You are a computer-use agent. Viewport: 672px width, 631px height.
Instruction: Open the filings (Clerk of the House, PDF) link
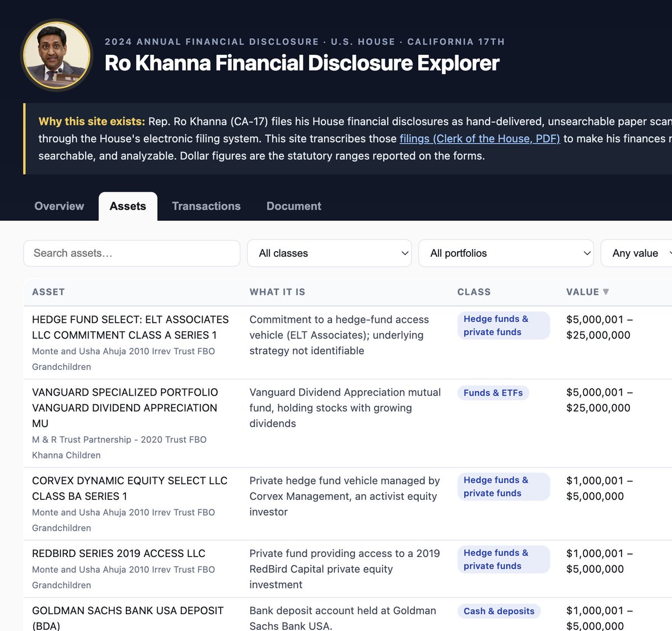tap(480, 138)
